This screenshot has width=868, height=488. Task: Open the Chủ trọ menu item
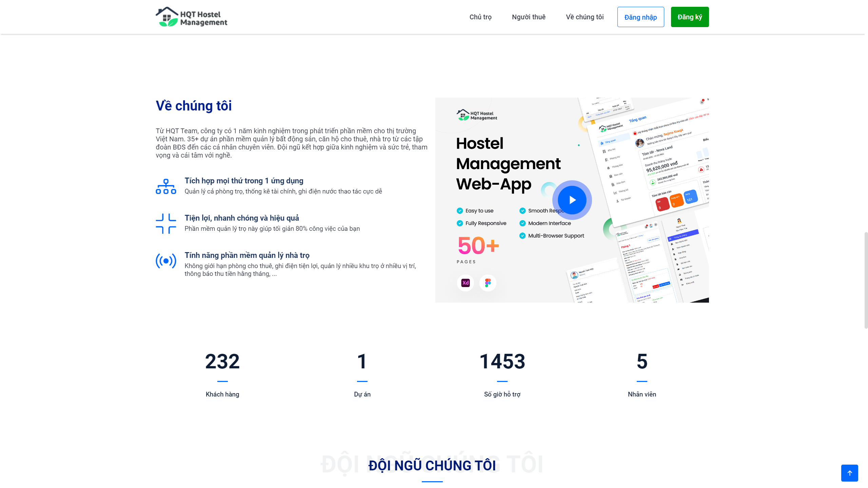tap(480, 17)
